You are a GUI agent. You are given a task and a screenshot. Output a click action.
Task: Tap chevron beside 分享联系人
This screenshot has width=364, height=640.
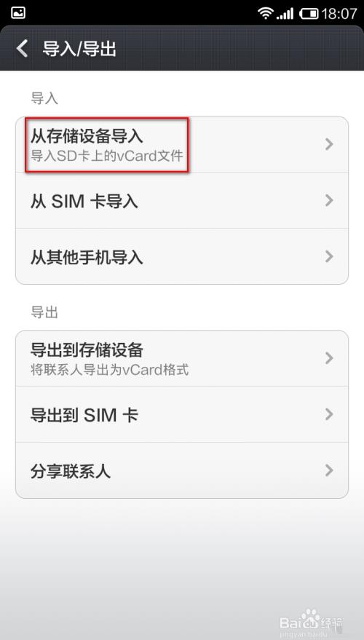coord(329,470)
